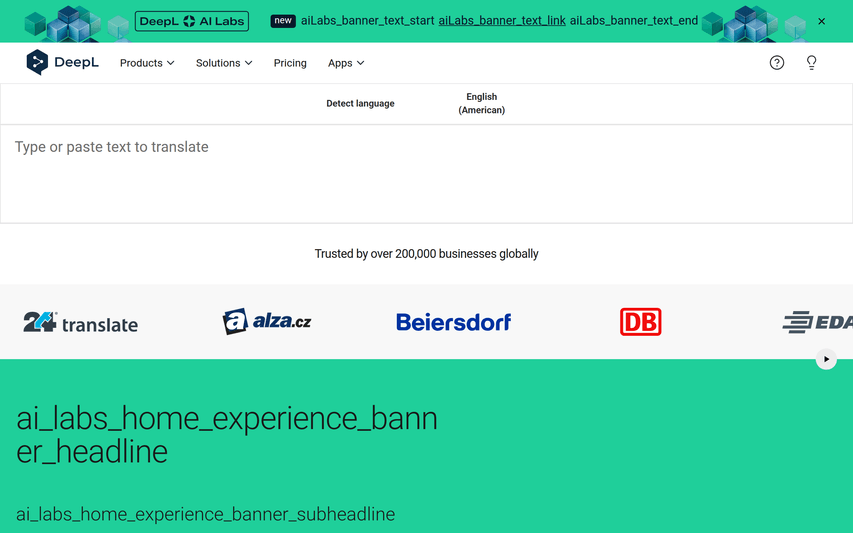
Task: Click into the translate text input area
Action: pos(426,173)
